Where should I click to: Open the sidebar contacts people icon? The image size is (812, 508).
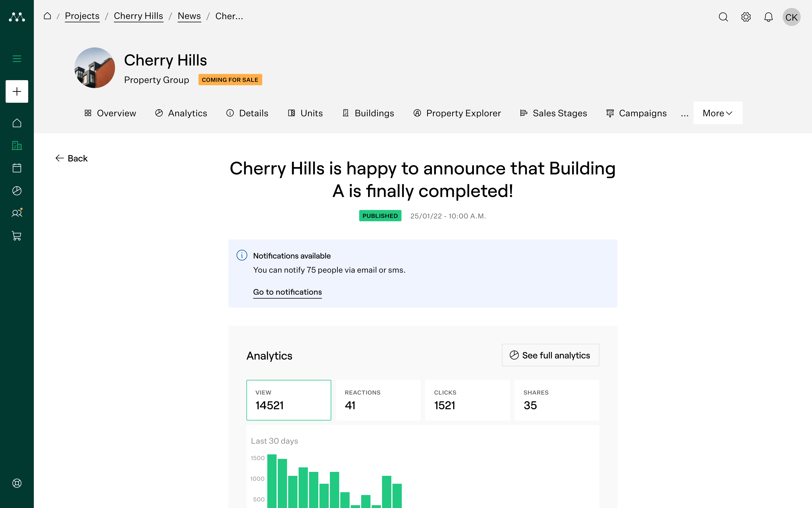tap(17, 213)
